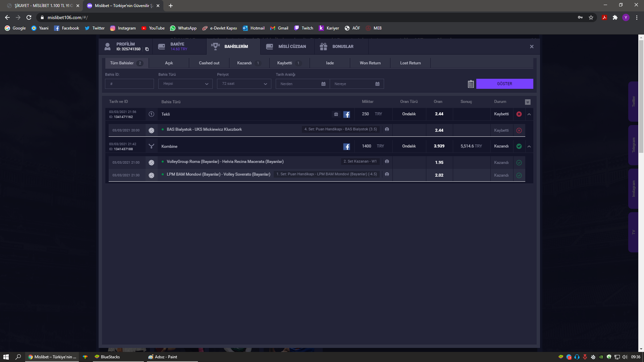The height and width of the screenshot is (362, 644).
Task: Open the Bahis Türü Hepsi dropdown
Action: click(185, 84)
